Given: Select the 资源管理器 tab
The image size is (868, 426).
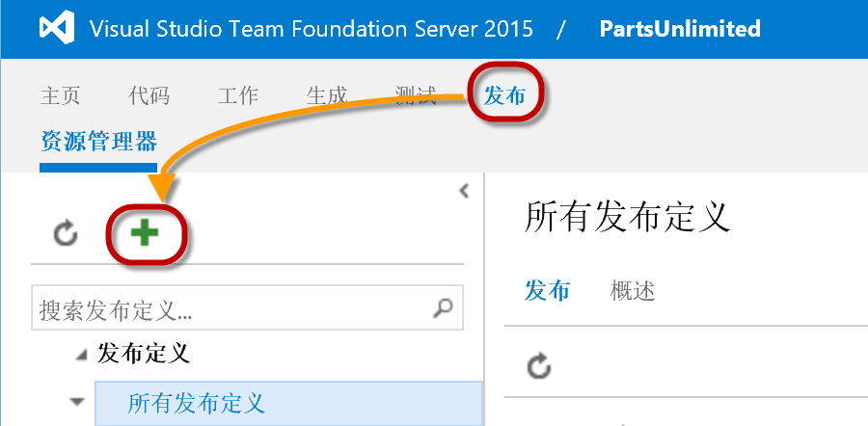Looking at the screenshot, I should (x=99, y=142).
